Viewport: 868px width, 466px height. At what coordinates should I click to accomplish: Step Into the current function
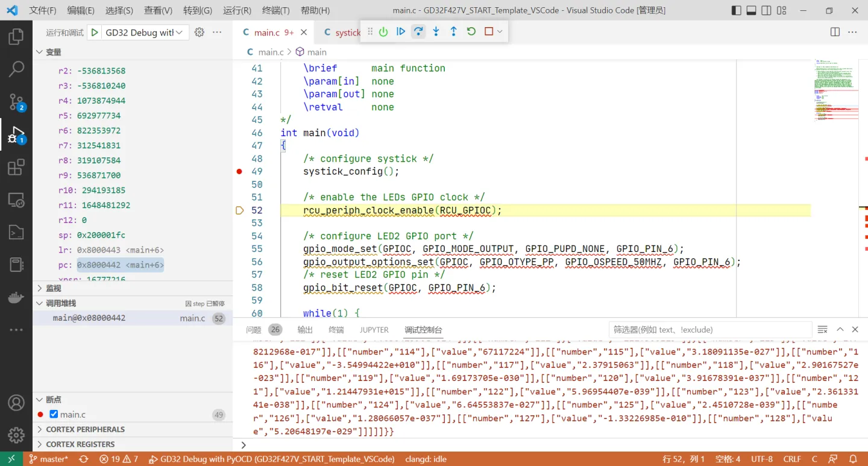[436, 32]
